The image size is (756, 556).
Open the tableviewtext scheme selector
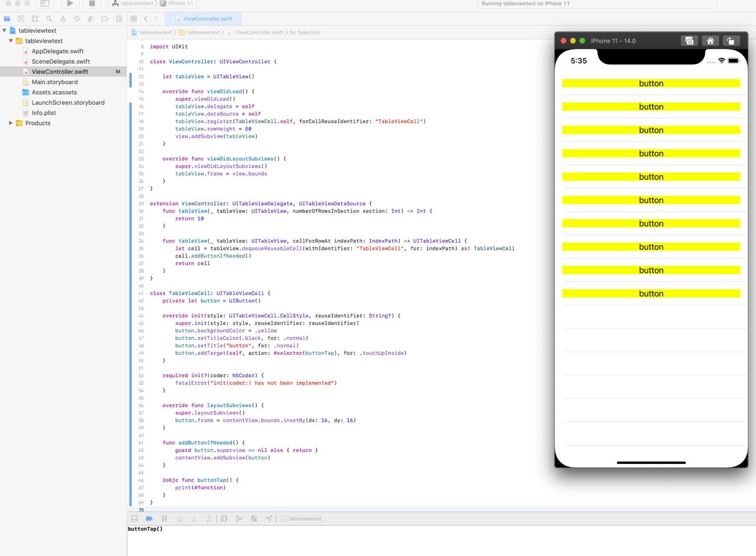[133, 4]
